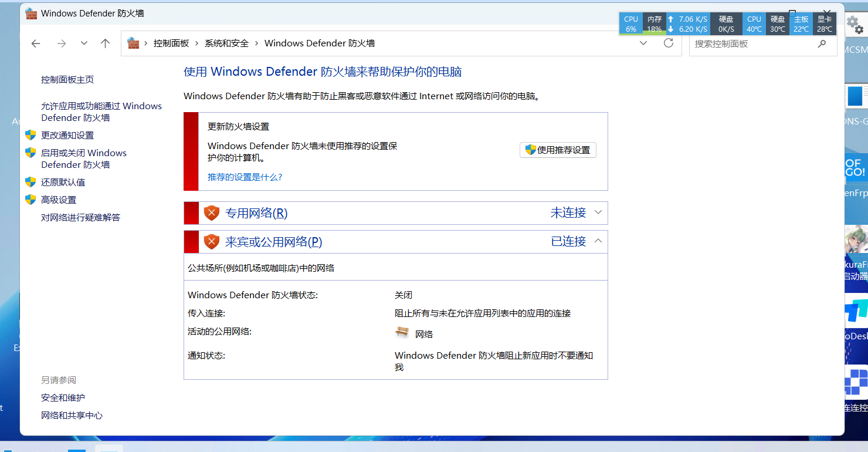Image resolution: width=868 pixels, height=452 pixels.
Task: Select 控制面板 in the breadcrumb path
Action: tap(171, 43)
